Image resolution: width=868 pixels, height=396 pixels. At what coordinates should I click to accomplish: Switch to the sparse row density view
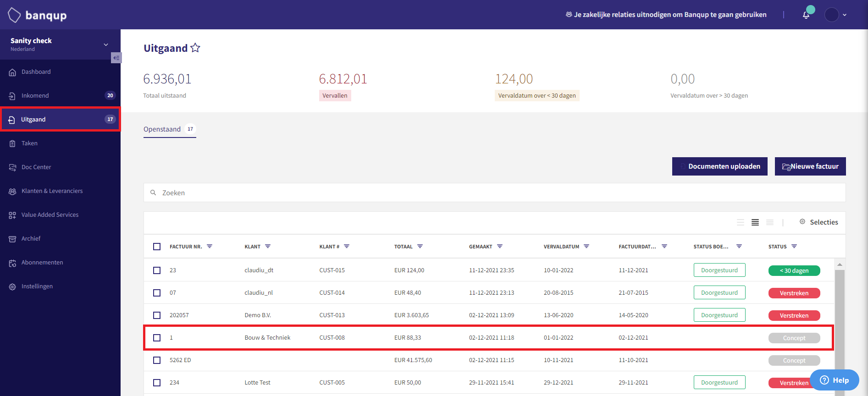click(741, 222)
